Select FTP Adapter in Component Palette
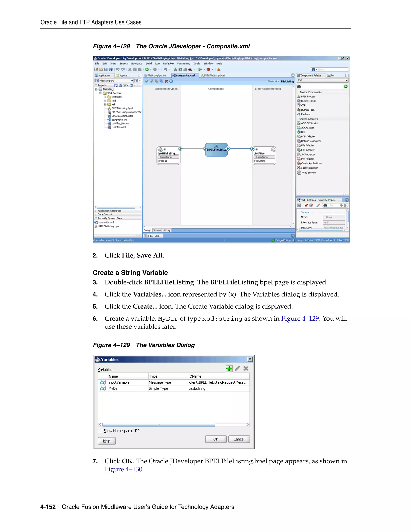Viewport: 411px width, 532px height. (306, 150)
